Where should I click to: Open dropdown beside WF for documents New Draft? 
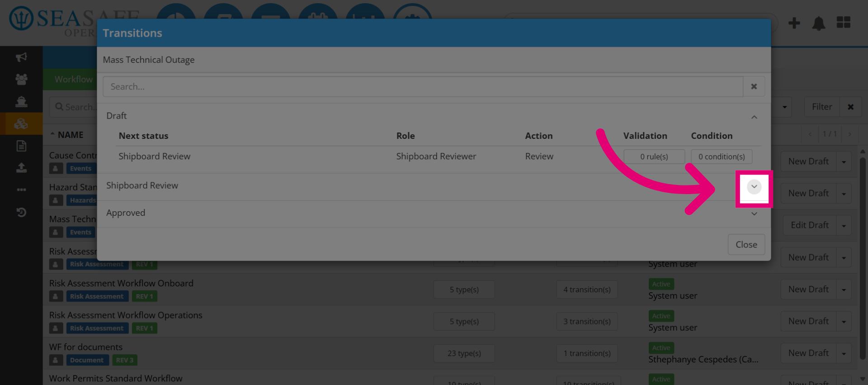844,353
